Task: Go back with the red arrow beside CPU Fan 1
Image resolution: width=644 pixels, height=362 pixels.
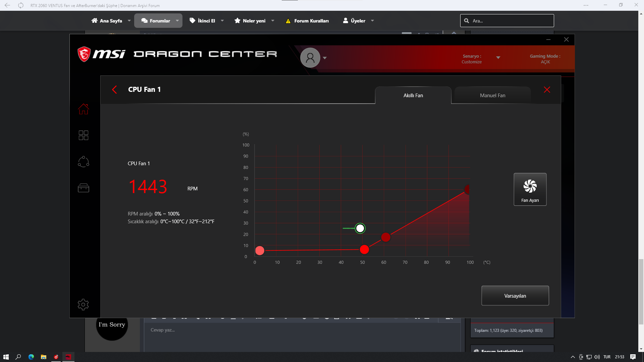Action: [x=114, y=89]
